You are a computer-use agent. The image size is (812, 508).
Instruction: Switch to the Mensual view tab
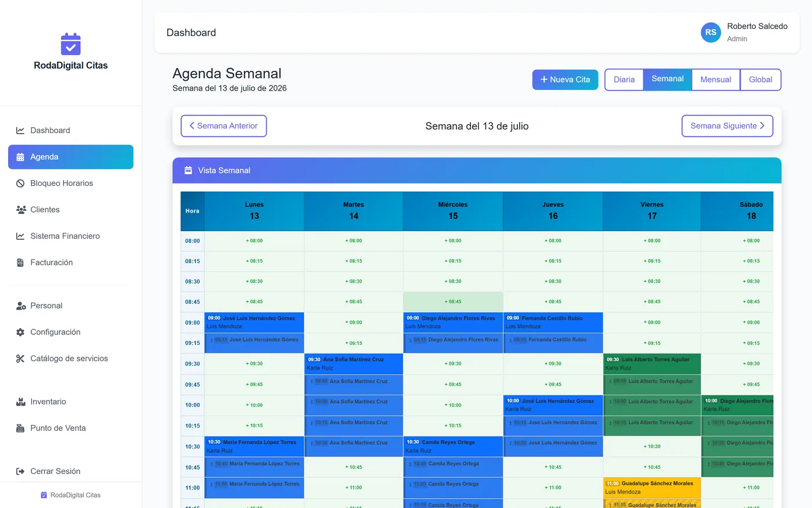coord(716,80)
